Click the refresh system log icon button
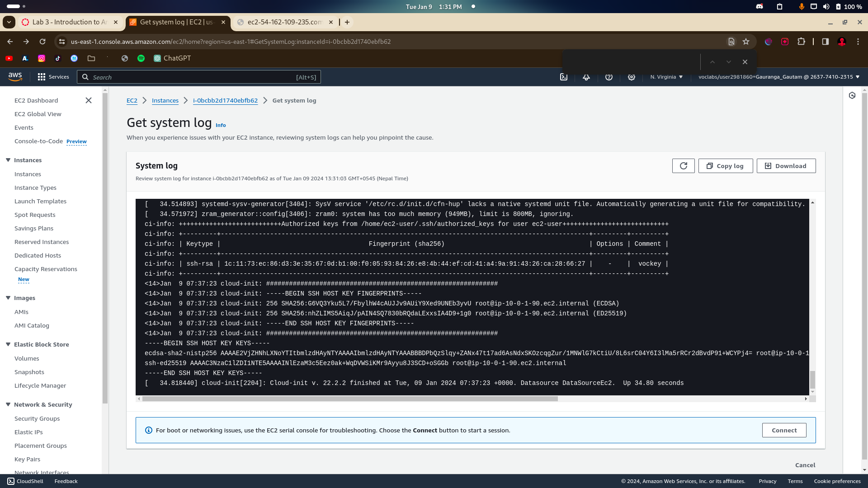The width and height of the screenshot is (868, 488). point(683,166)
